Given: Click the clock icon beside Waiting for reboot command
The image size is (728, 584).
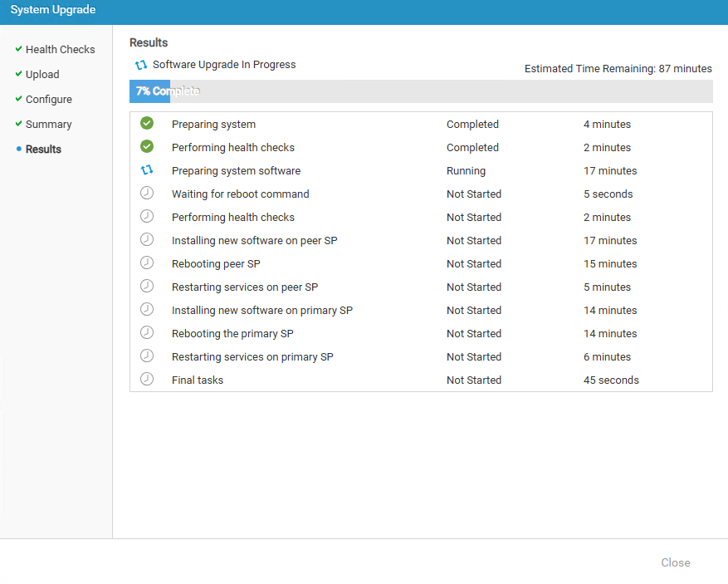Looking at the screenshot, I should click(147, 194).
